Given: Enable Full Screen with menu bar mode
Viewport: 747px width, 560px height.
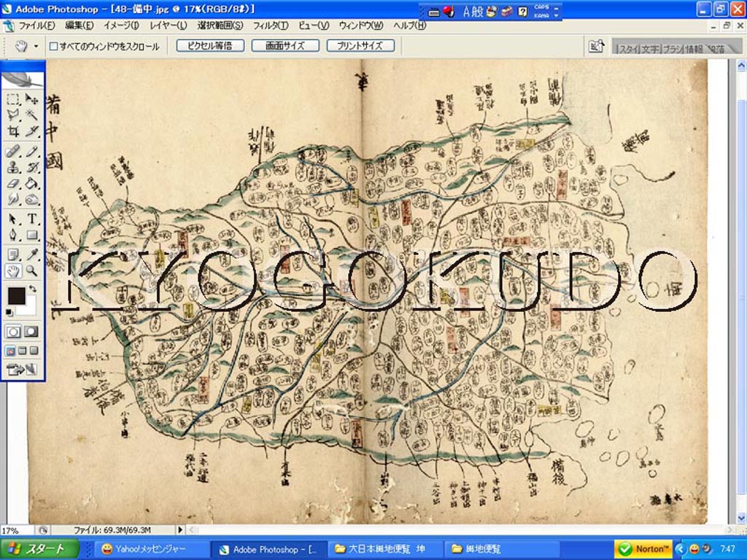Looking at the screenshot, I should (x=23, y=351).
